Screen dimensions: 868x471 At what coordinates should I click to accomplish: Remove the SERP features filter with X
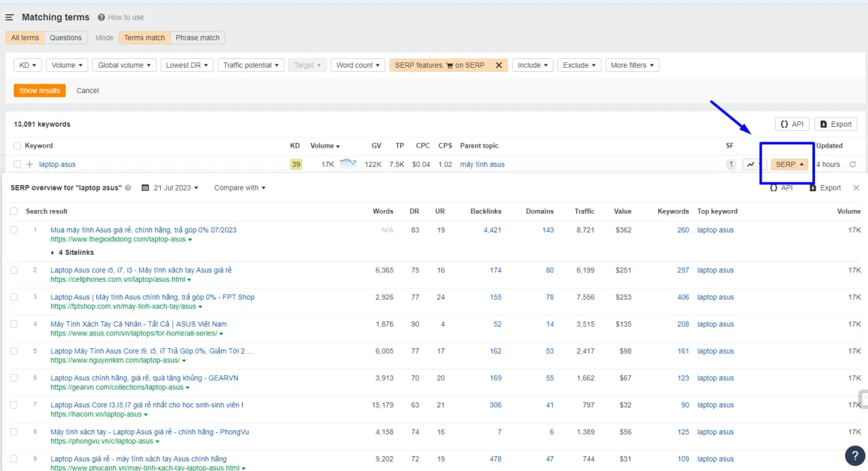[x=498, y=65]
